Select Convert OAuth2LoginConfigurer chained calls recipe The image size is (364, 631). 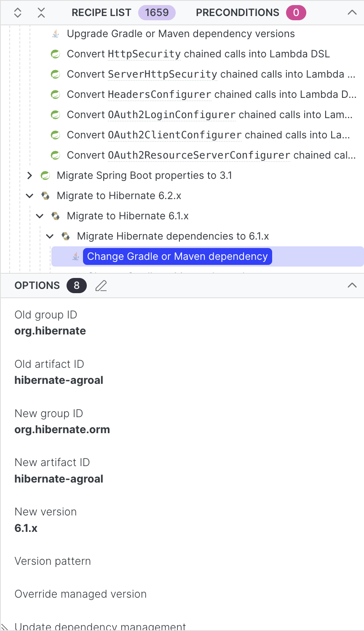tap(209, 115)
